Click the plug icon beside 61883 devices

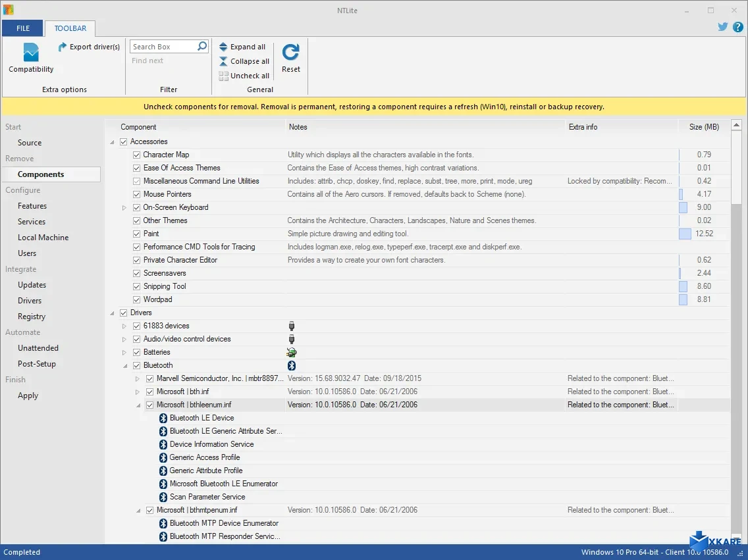click(x=292, y=326)
